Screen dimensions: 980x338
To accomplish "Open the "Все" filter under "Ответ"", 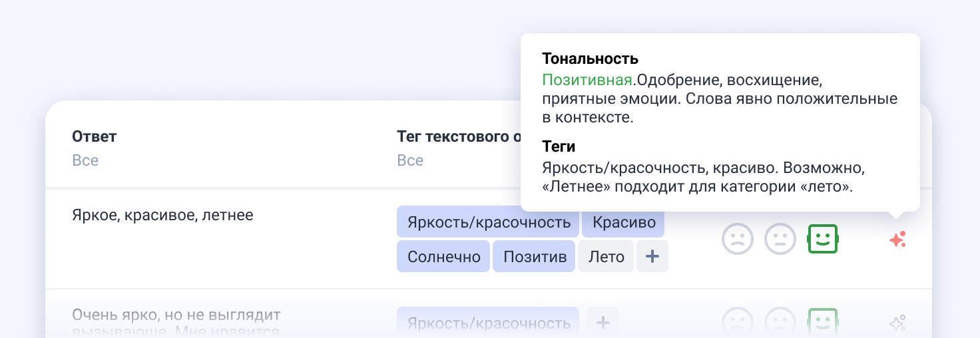I will point(85,160).
